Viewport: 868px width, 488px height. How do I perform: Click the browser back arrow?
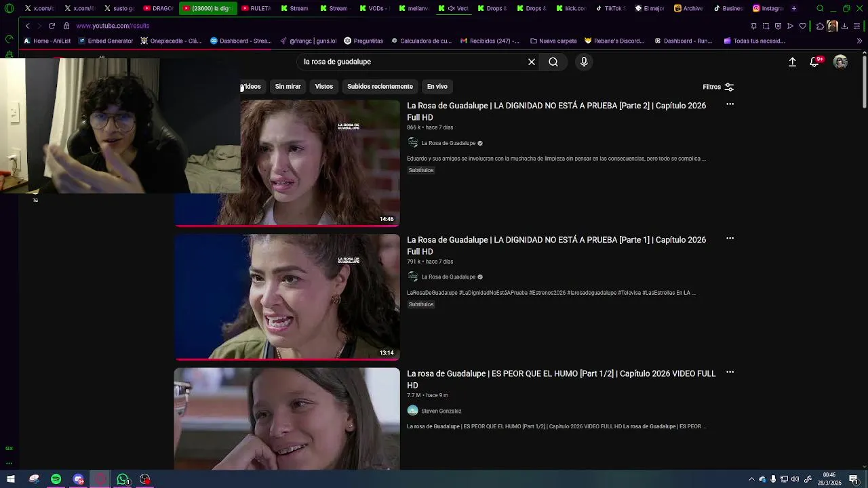click(x=27, y=26)
